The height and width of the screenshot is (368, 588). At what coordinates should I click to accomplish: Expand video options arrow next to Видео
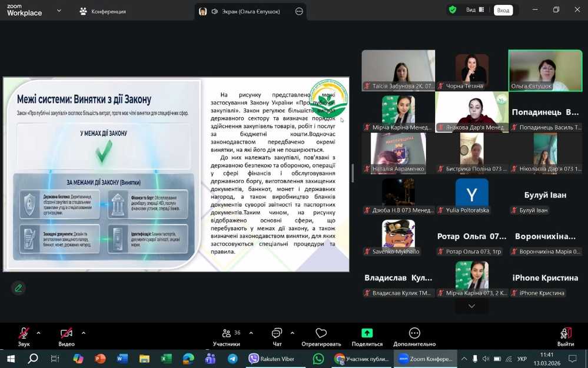83,333
